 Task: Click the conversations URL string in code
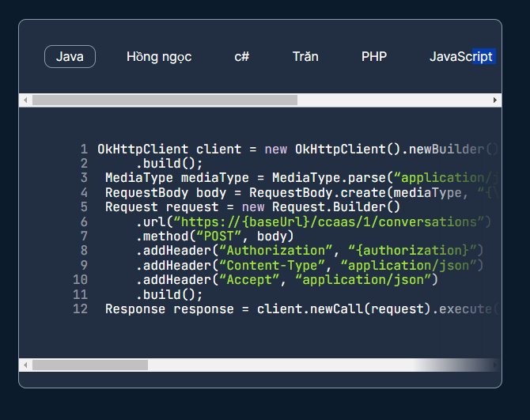[332, 221]
